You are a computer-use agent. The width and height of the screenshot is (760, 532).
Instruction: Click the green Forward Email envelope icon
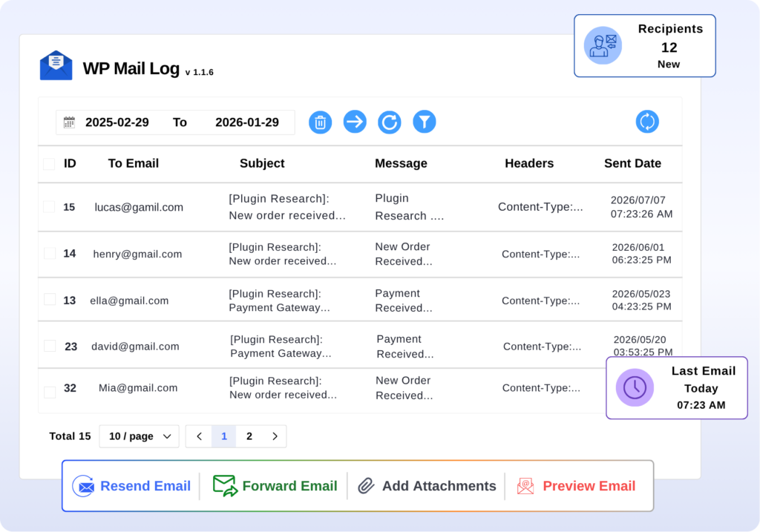click(225, 485)
